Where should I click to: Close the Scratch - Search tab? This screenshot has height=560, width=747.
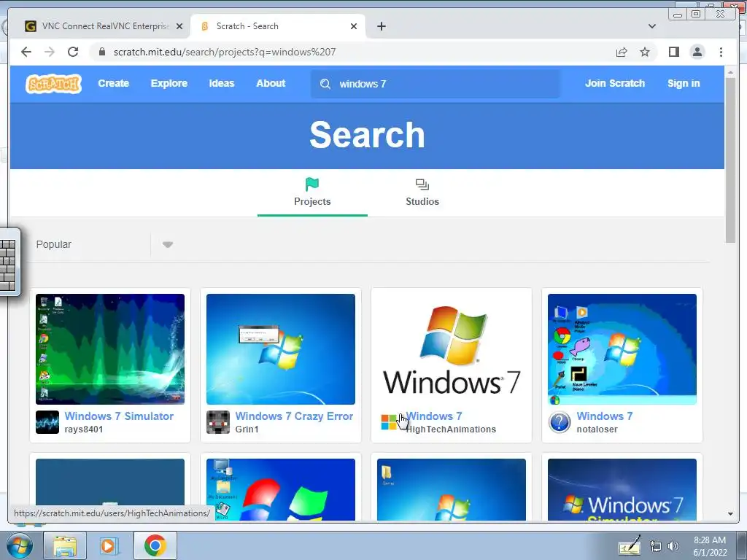click(354, 26)
